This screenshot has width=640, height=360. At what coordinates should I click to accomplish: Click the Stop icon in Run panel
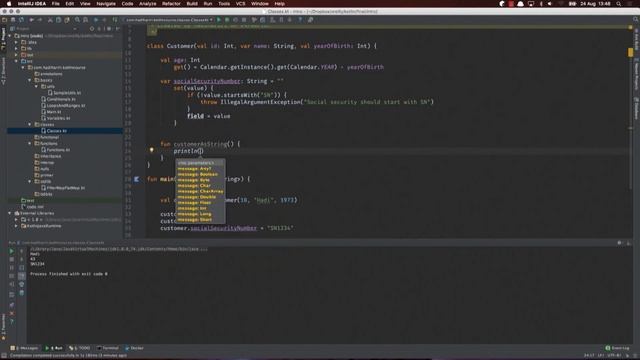pyautogui.click(x=11, y=260)
